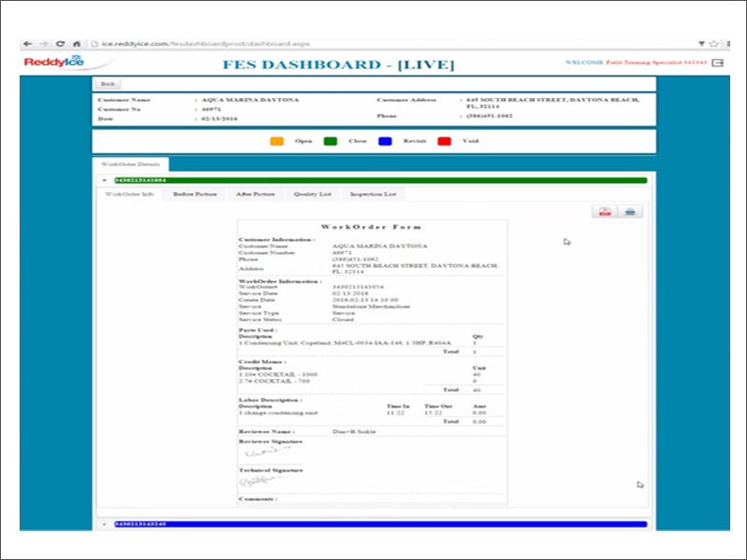
Task: Click the Back button
Action: [x=106, y=83]
